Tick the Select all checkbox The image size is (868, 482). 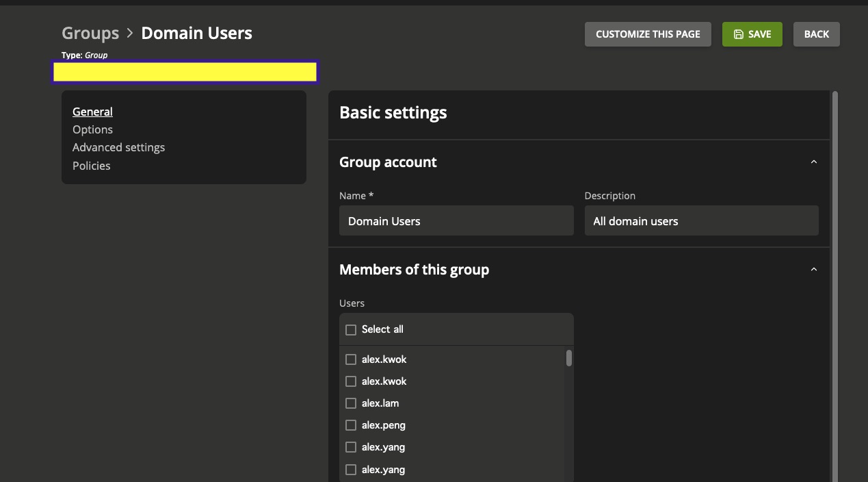[351, 330]
